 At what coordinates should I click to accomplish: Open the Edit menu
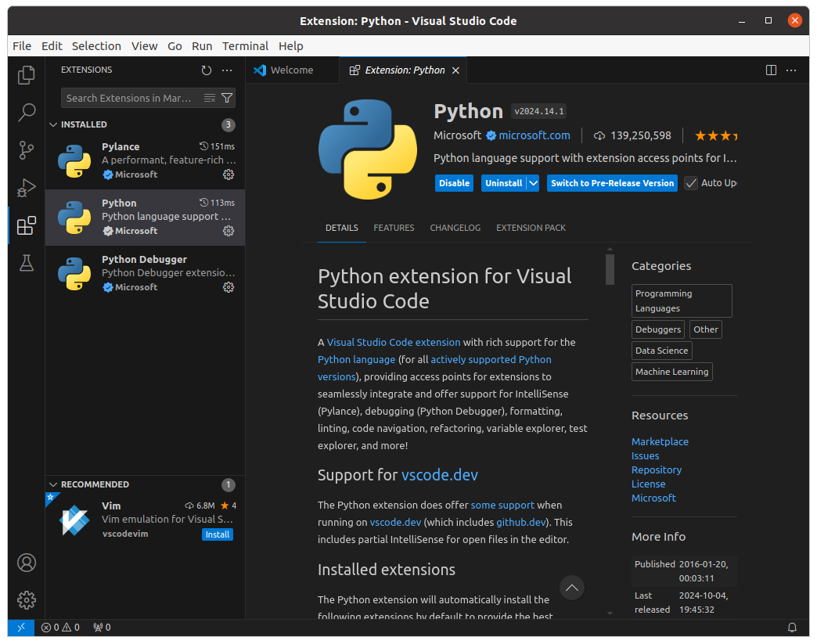[x=52, y=46]
